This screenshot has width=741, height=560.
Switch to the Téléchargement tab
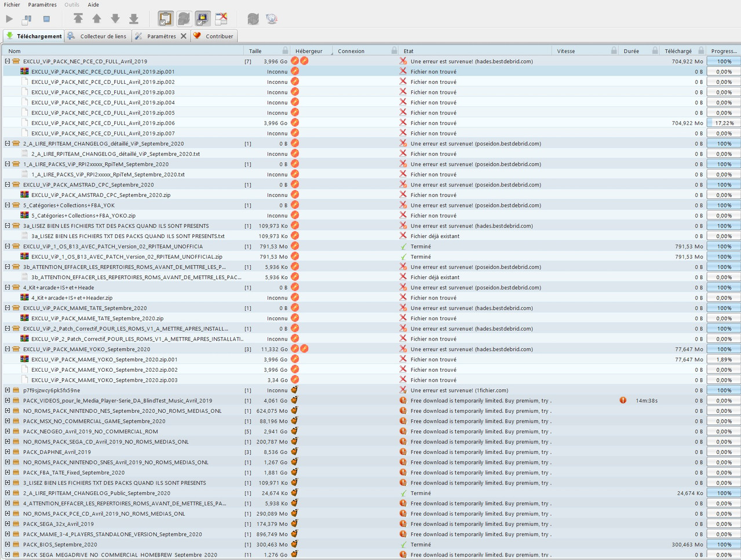click(34, 36)
